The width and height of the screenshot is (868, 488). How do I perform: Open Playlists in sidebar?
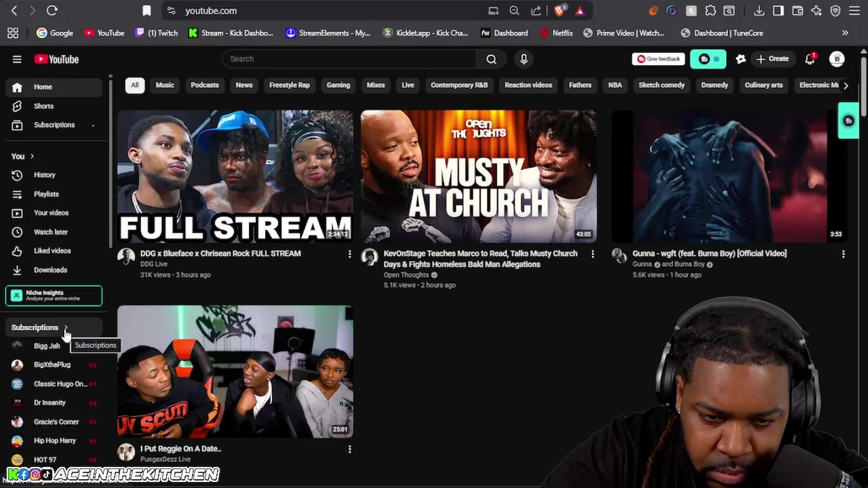[54, 194]
